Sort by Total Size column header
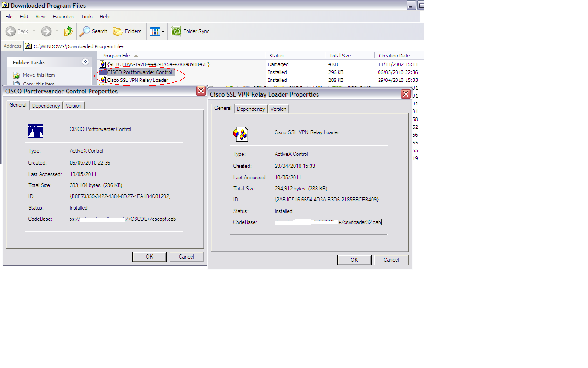The height and width of the screenshot is (368, 588). [x=350, y=55]
